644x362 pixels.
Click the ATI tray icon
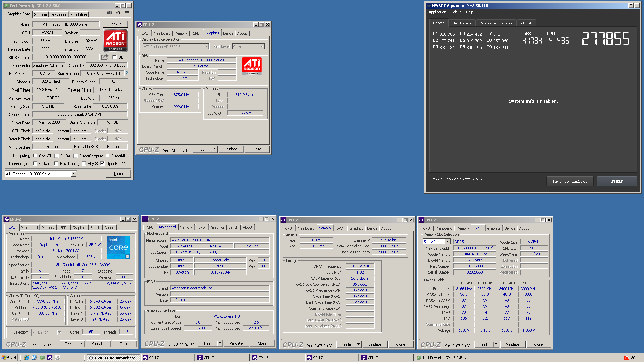(x=626, y=358)
